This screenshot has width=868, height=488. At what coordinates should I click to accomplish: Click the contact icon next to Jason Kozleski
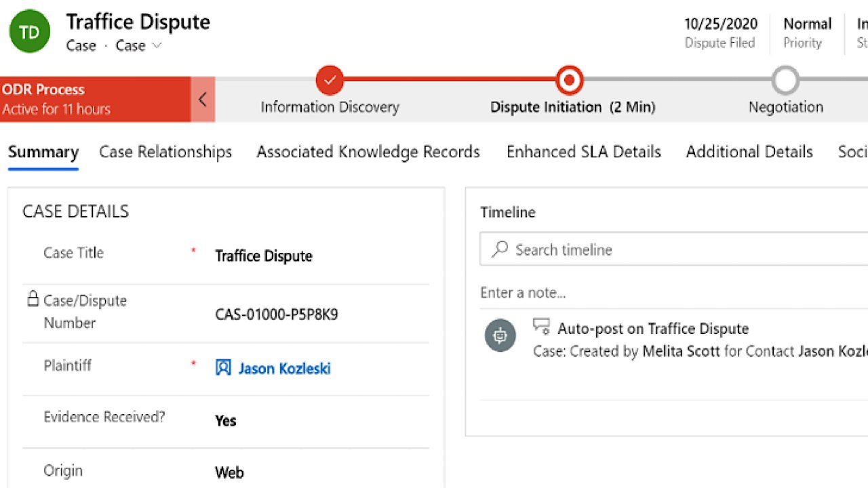223,368
